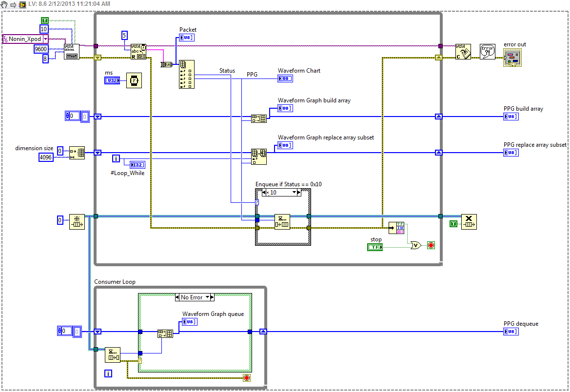The width and height of the screenshot is (570, 392).
Task: Select the timeout constant 10
Action: (x=43, y=29)
